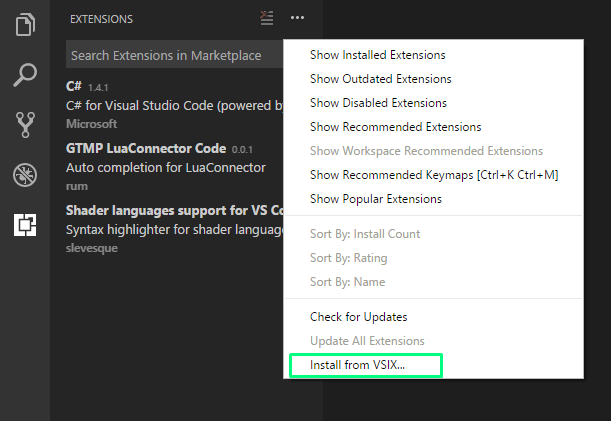Open the Explorer files icon in activity bar
This screenshot has width=611, height=421.
pyautogui.click(x=25, y=25)
